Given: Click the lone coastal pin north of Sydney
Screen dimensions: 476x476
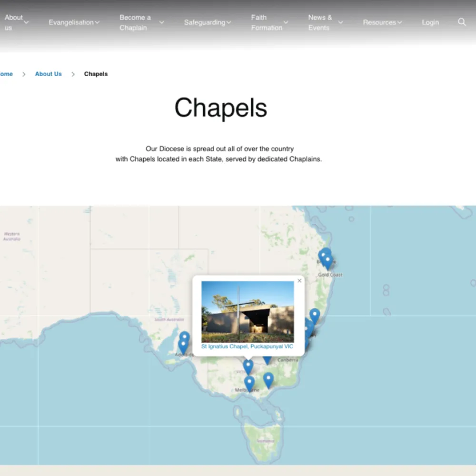Looking at the screenshot, I should tap(315, 317).
